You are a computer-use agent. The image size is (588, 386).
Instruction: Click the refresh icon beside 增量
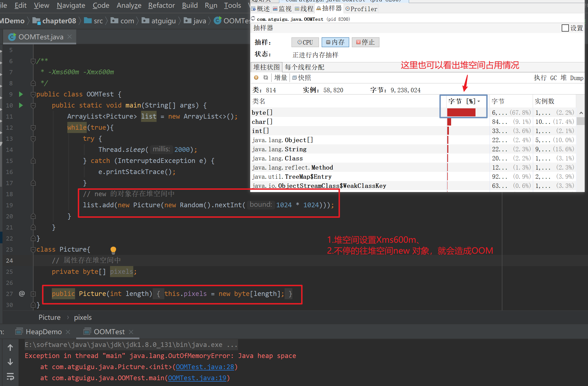click(x=265, y=78)
